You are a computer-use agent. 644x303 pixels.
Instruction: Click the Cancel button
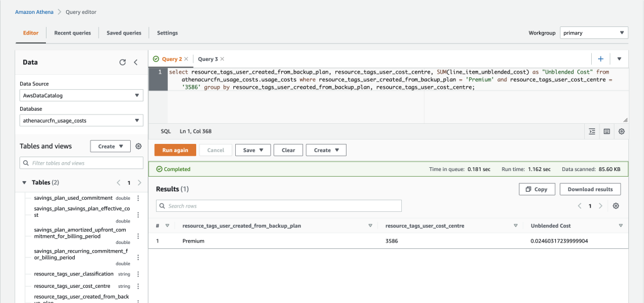216,150
